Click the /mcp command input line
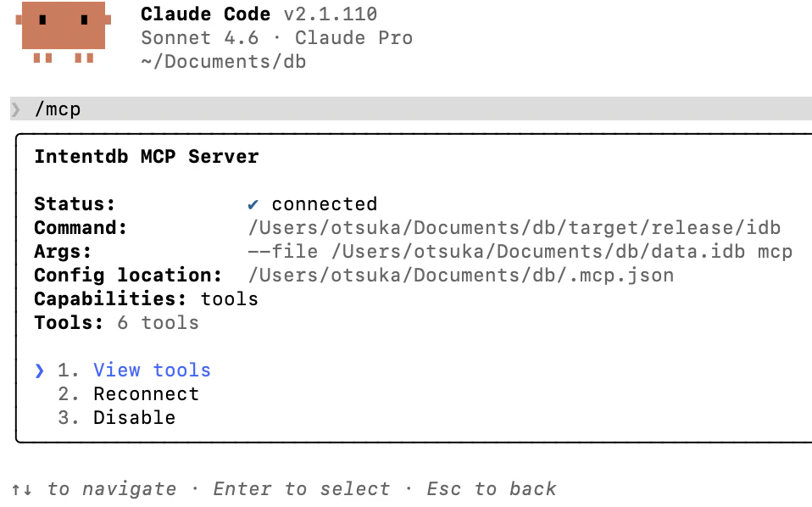 click(411, 109)
